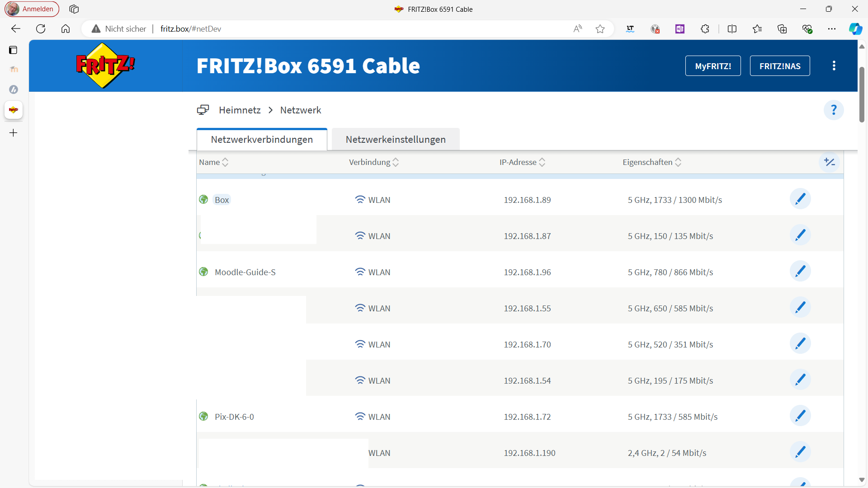Image resolution: width=868 pixels, height=488 pixels.
Task: Go to Heimnetz in the breadcrumb
Action: point(240,110)
